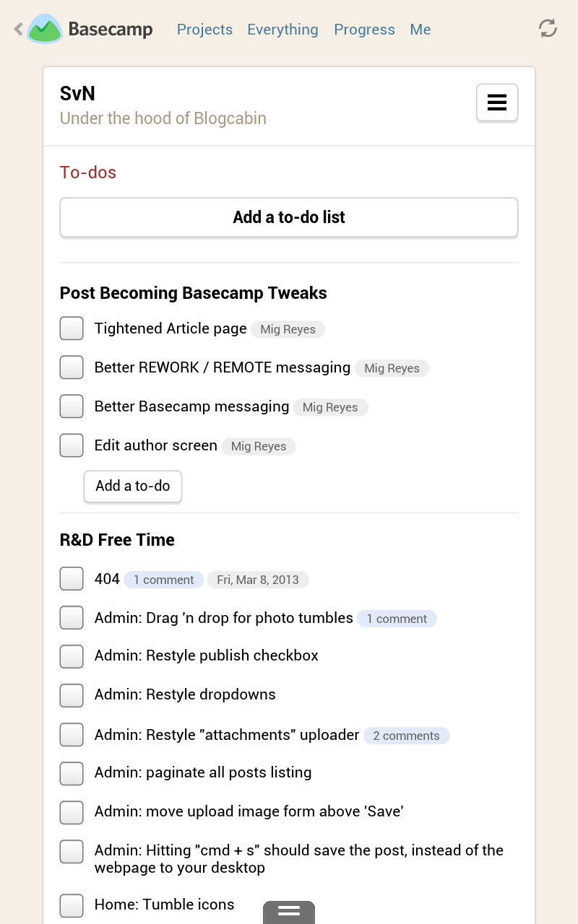
Task: Toggle the Edit author screen checkbox
Action: click(x=71, y=445)
